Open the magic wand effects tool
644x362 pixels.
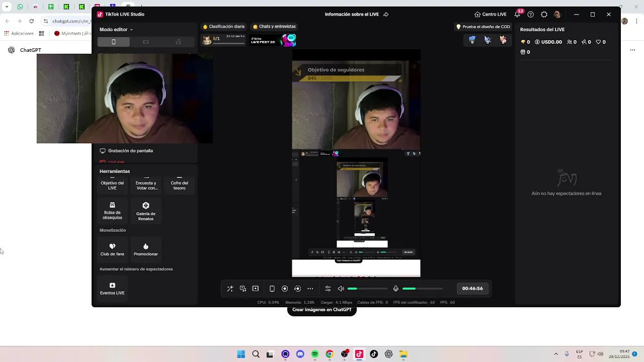point(230,289)
